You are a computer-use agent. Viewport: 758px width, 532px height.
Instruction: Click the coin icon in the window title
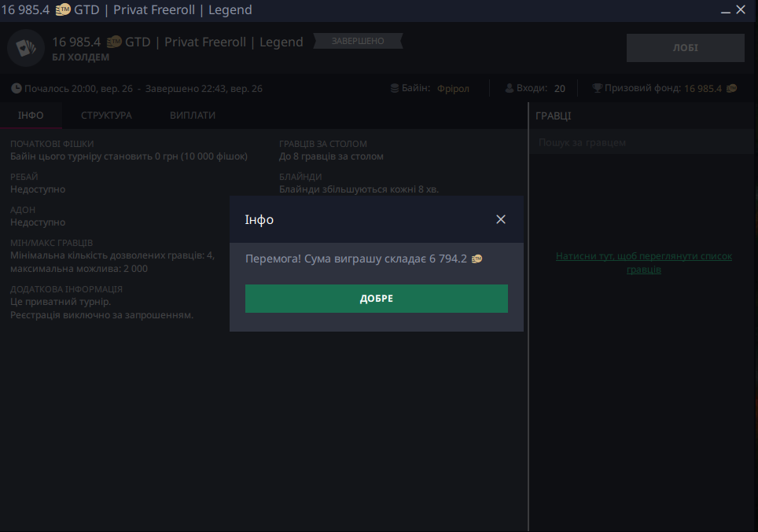click(64, 9)
